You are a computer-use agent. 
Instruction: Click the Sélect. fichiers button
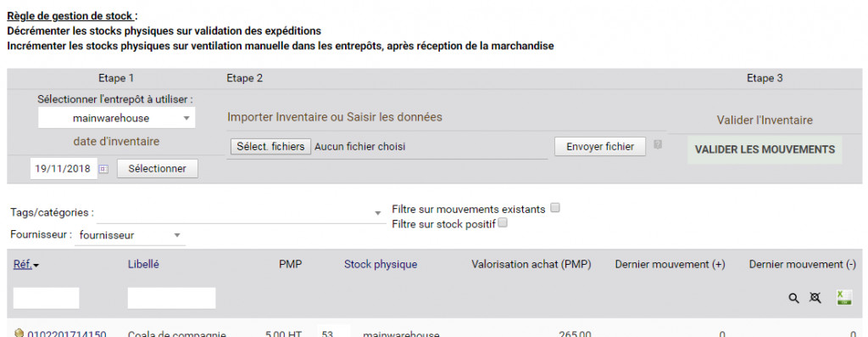coord(270,147)
